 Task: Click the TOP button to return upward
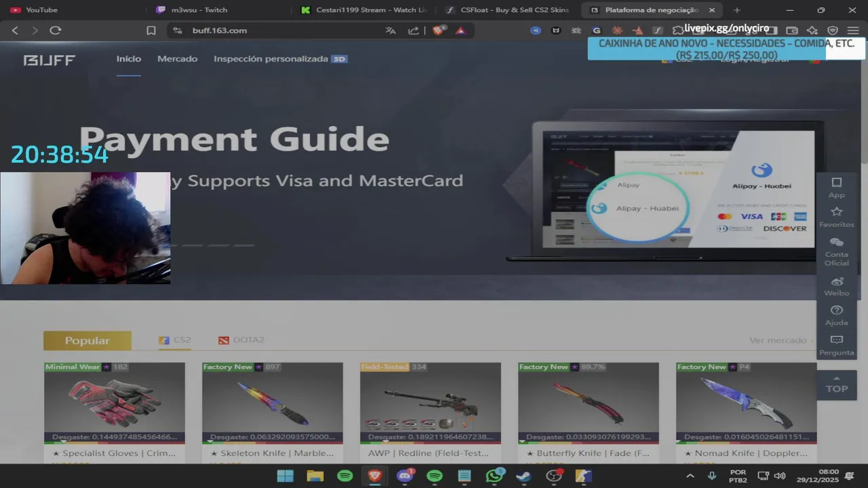coord(837,384)
